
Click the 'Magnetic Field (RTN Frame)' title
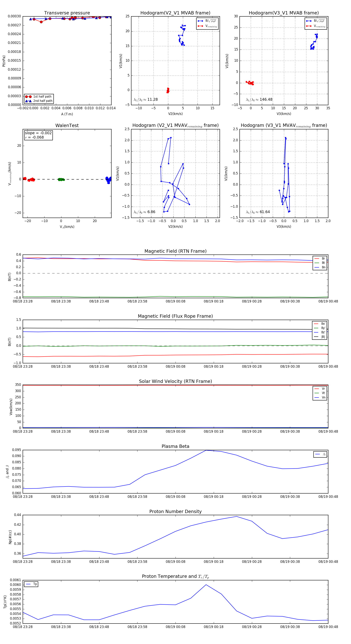pos(175,251)
